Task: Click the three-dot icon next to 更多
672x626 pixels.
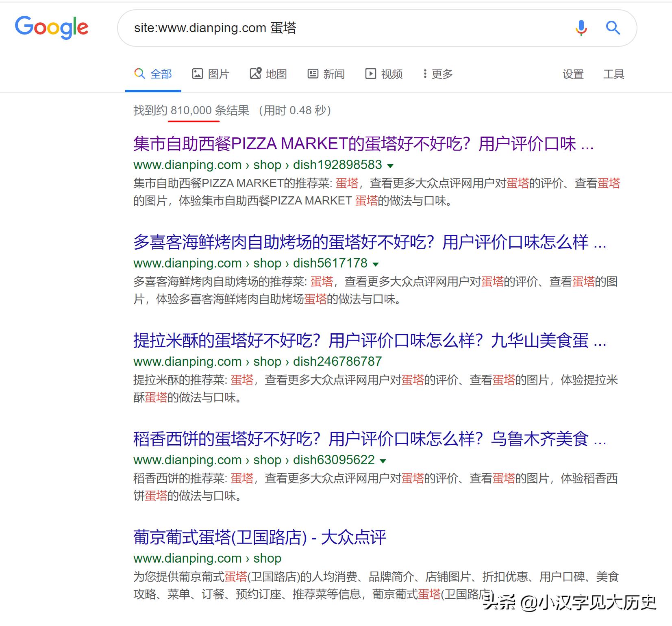Action: click(425, 74)
